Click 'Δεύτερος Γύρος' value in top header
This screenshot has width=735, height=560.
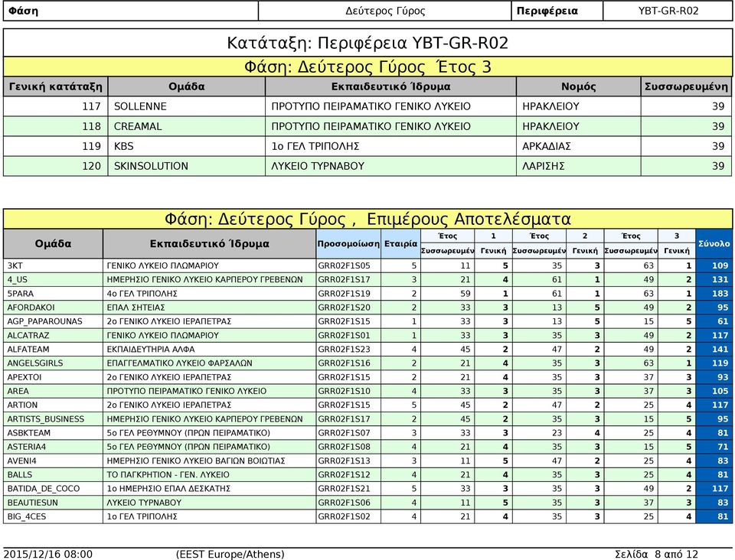tap(385, 11)
